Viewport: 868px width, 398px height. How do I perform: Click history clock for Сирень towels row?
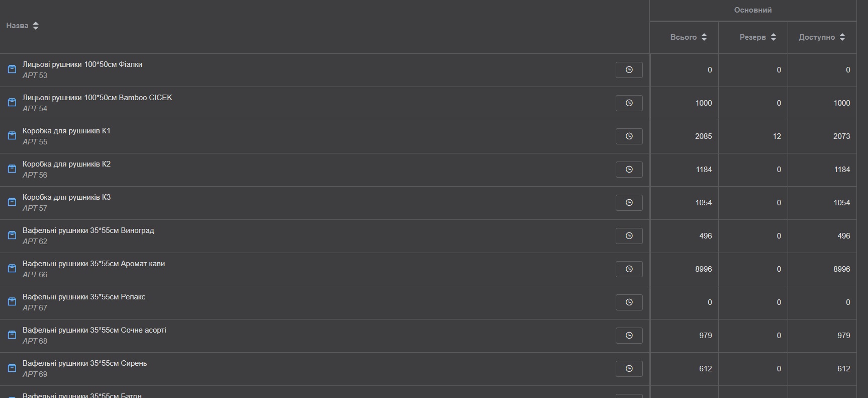(629, 369)
